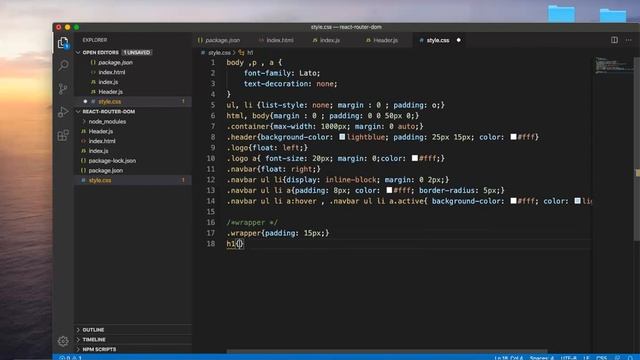Click the h1 breadcrumb item
This screenshot has width=640, height=360.
click(250, 53)
